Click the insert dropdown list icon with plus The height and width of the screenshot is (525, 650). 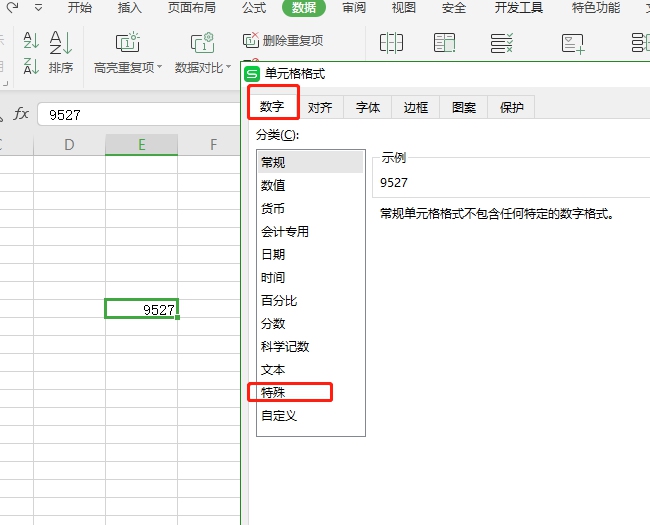[573, 44]
